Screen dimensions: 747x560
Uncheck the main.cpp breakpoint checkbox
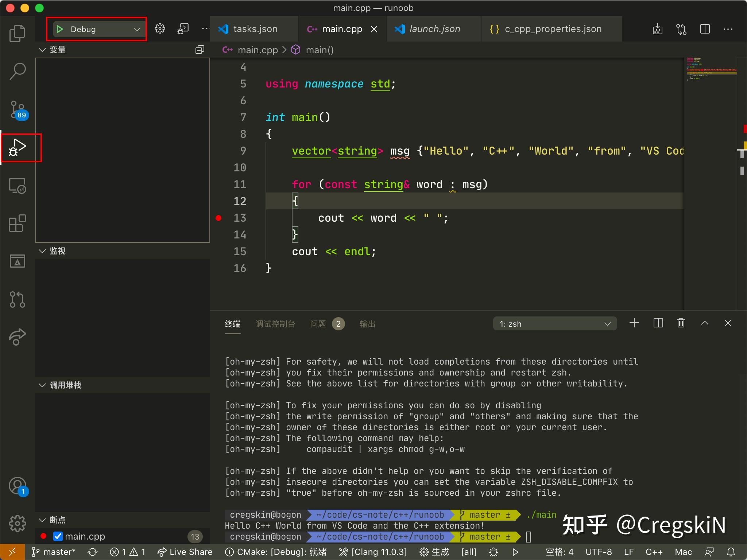click(57, 536)
